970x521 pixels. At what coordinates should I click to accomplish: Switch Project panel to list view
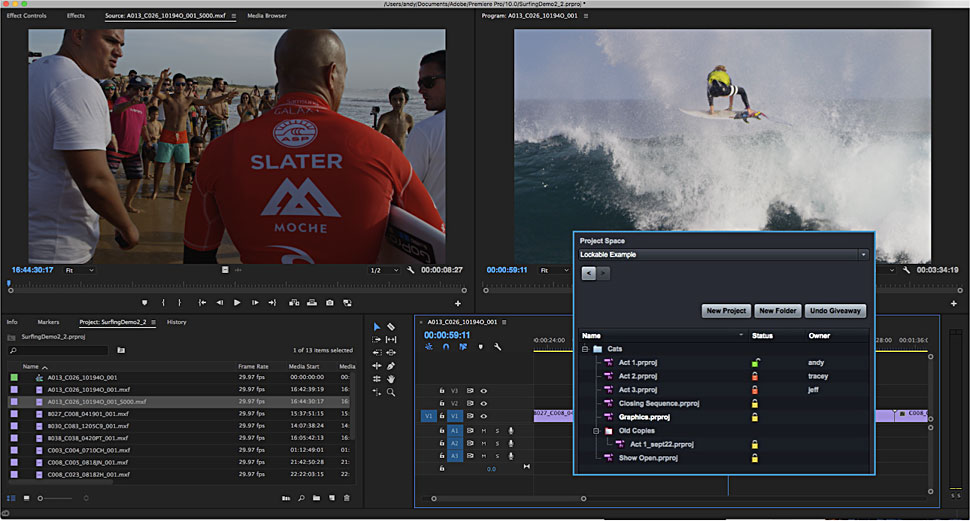click(x=11, y=498)
